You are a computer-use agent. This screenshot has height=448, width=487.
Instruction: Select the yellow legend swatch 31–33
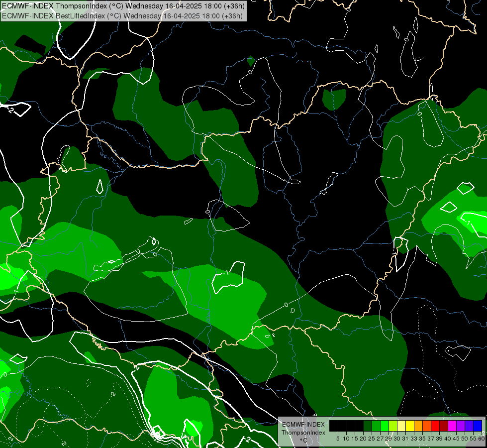click(410, 426)
